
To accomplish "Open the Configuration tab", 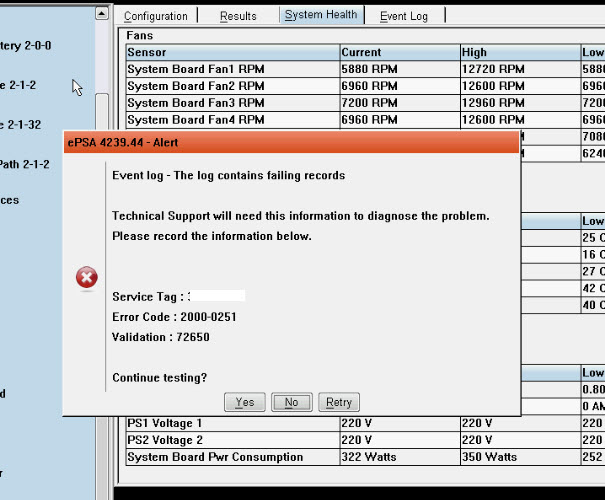I will click(155, 16).
